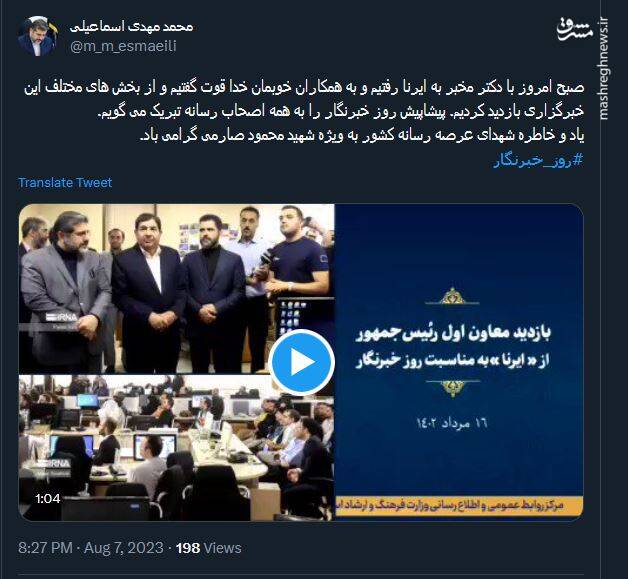Open the روز_خبرنگار hashtag
Screen dimensions: 628x579
tap(538, 160)
